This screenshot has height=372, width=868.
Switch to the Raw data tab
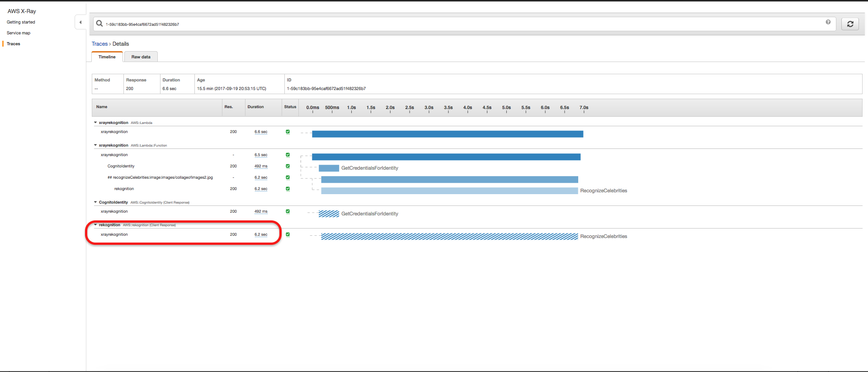click(x=141, y=57)
